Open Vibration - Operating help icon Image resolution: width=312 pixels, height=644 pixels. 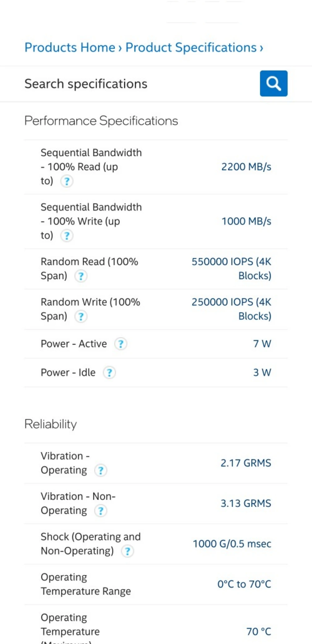pyautogui.click(x=101, y=470)
